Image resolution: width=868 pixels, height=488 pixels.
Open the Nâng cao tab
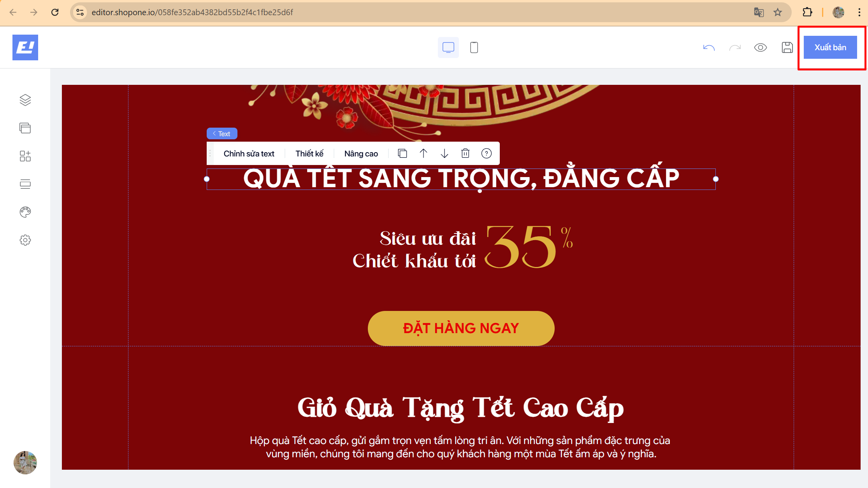pos(361,153)
